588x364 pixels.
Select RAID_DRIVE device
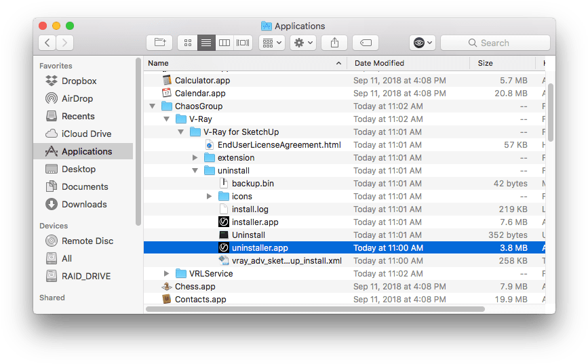pyautogui.click(x=86, y=277)
